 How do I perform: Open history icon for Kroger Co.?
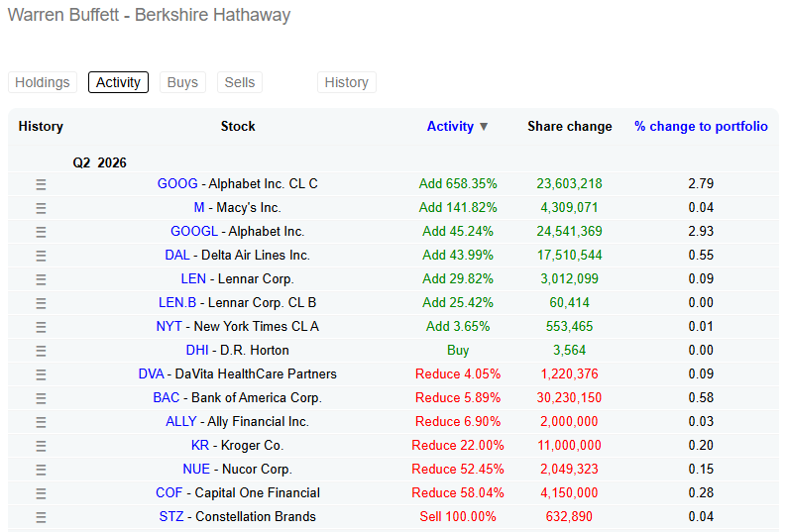[41, 446]
